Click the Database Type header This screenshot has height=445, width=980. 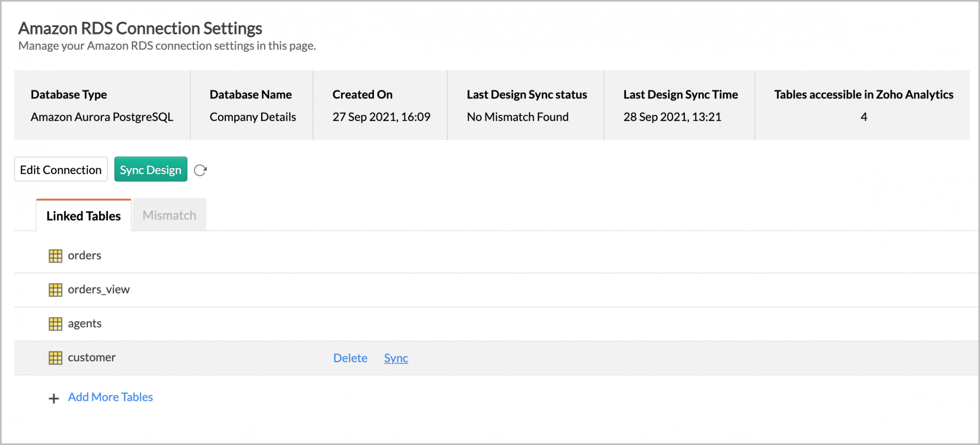(x=69, y=94)
